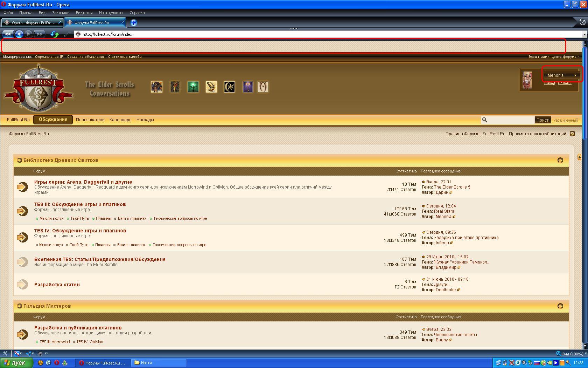Click the Поиск search button
The image size is (588, 368).
(x=542, y=120)
